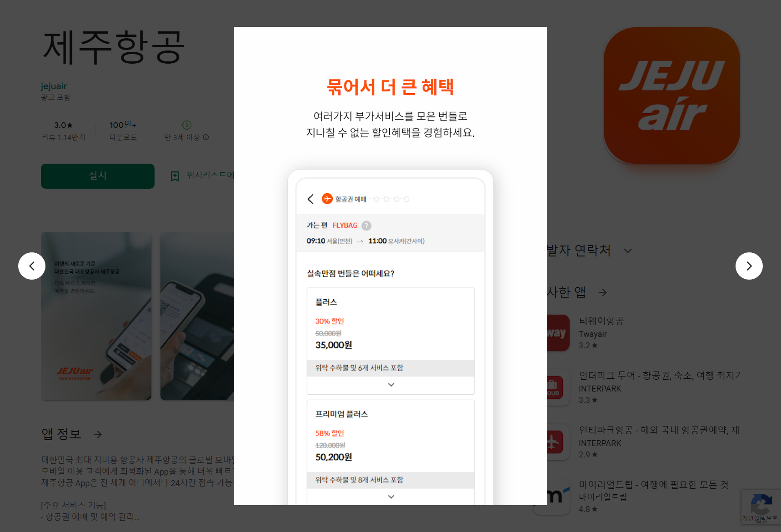Open the Twayair app icon
781x532 pixels.
[558, 333]
